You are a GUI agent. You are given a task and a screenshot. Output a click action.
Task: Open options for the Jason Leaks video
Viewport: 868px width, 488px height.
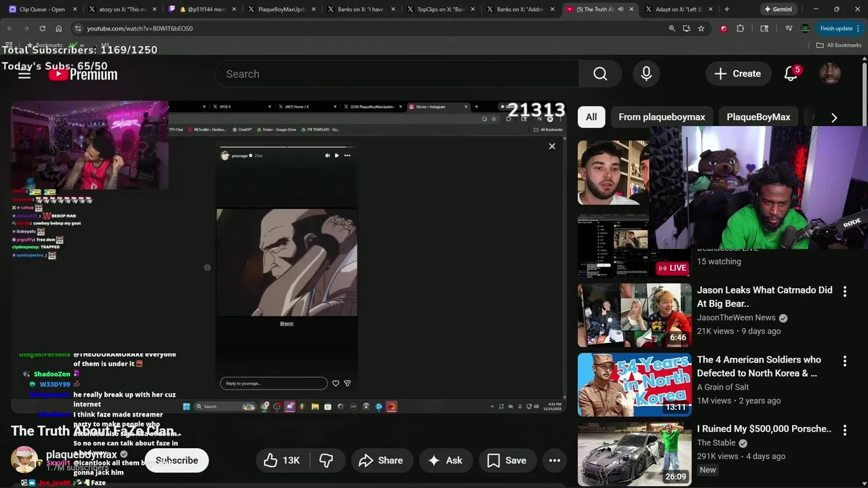pos(844,291)
